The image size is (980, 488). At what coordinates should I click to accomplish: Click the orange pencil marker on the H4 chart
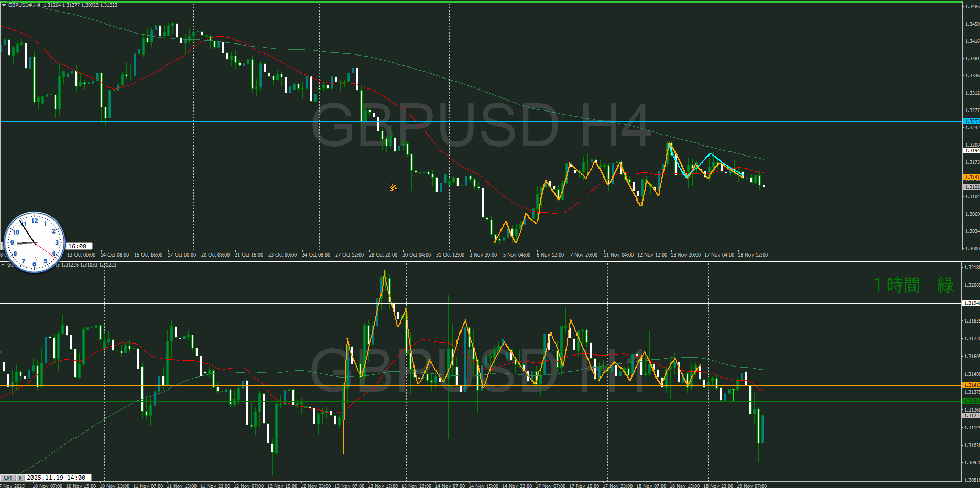click(x=394, y=187)
